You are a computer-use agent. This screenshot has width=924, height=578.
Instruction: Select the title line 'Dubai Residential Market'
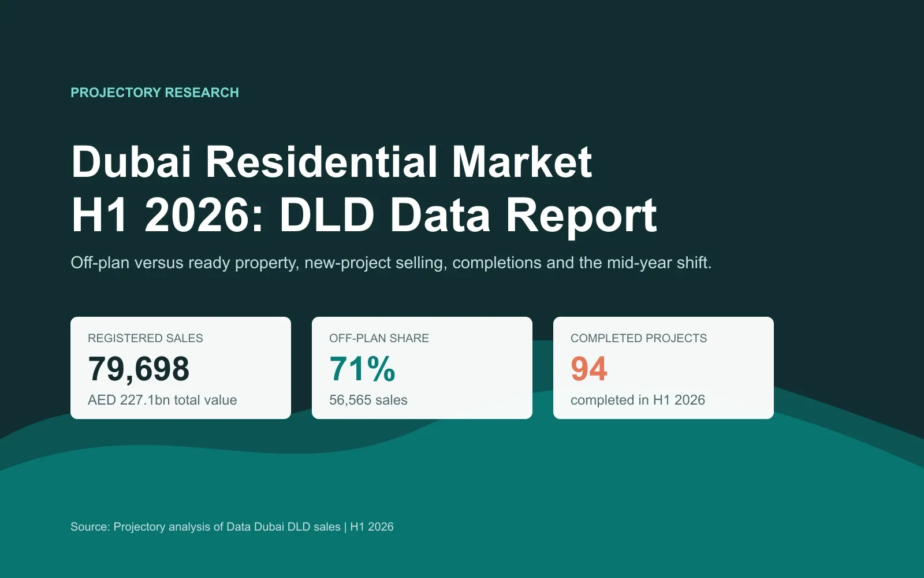pos(331,161)
